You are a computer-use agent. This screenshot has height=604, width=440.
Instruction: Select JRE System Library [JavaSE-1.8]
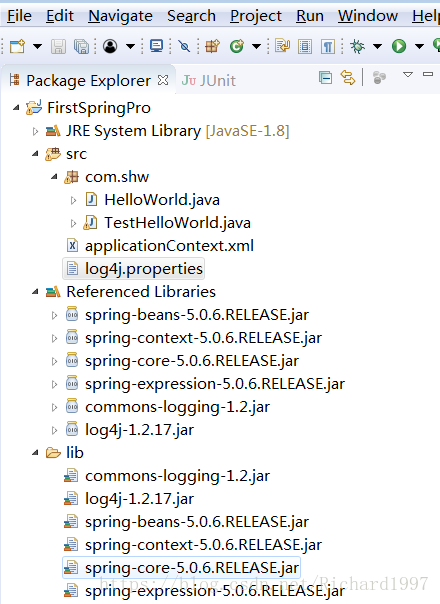[x=177, y=131]
